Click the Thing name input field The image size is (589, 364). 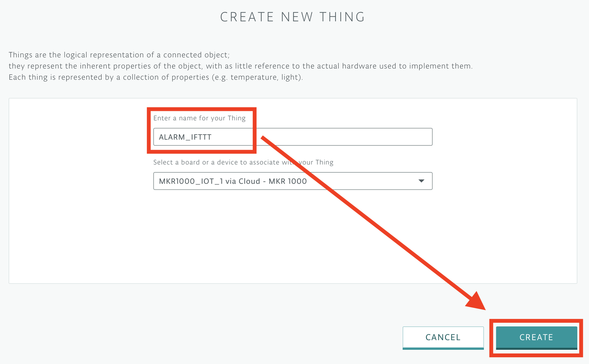293,137
